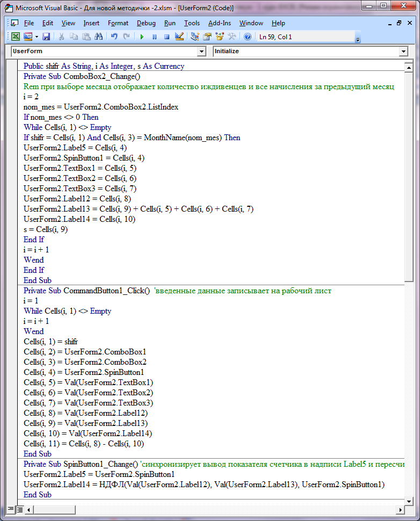420x521 pixels.
Task: Expand the UserForm object dropdown arrow
Action: coord(201,51)
